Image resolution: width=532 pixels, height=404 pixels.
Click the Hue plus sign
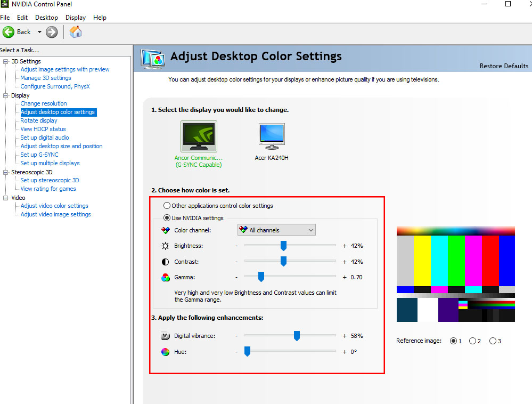345,352
